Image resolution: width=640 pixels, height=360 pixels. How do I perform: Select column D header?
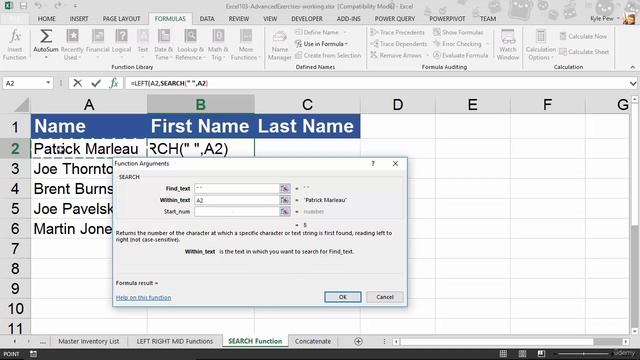[398, 104]
